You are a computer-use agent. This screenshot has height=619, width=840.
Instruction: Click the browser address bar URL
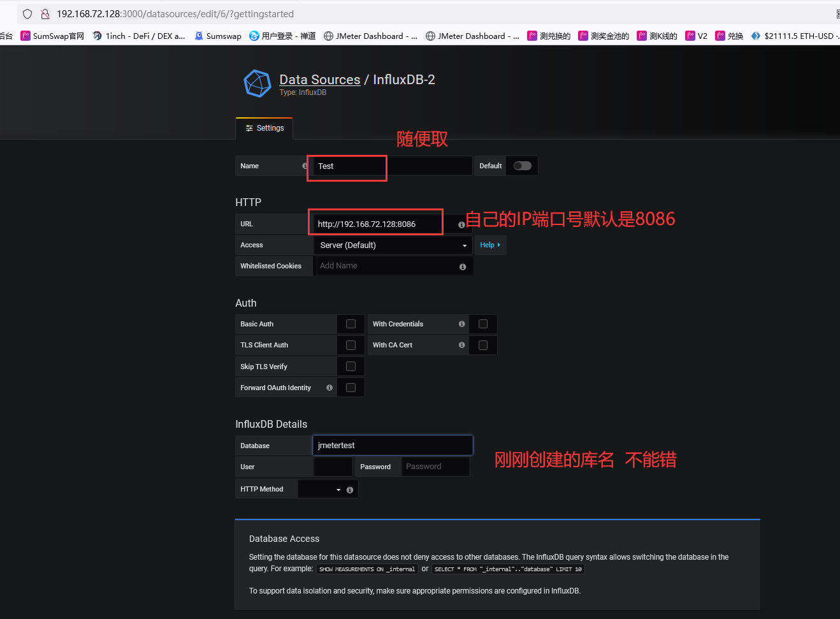pos(175,14)
